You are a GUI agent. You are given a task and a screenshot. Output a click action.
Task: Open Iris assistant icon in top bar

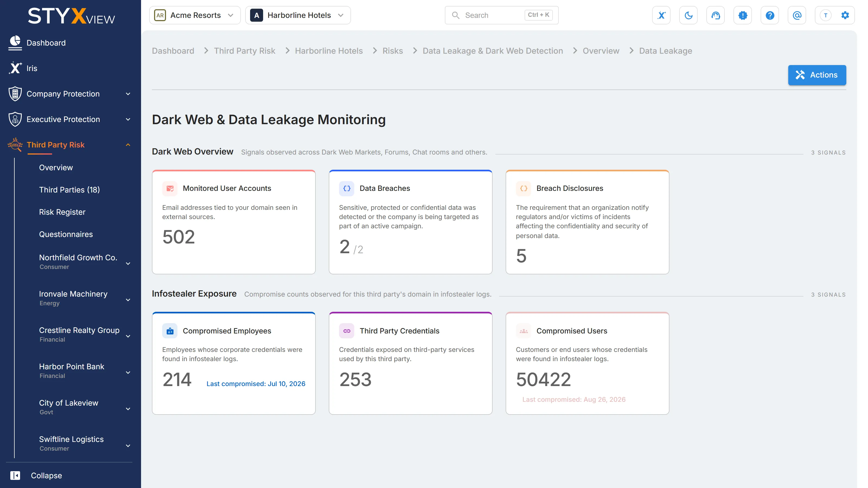click(x=661, y=15)
